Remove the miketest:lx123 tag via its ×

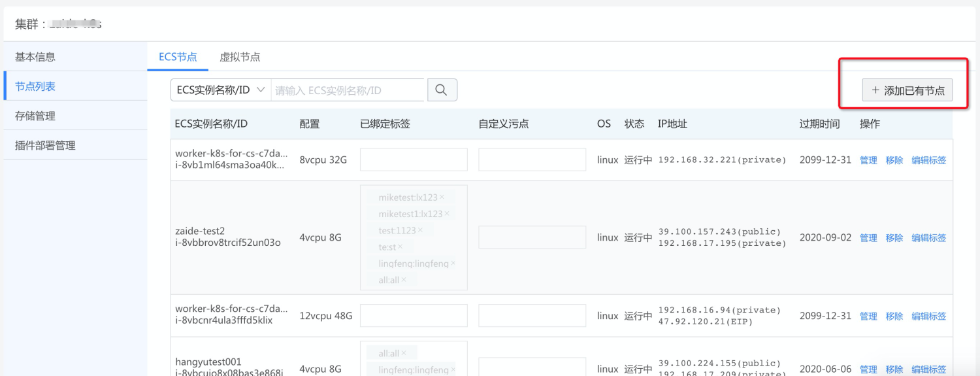click(x=442, y=197)
